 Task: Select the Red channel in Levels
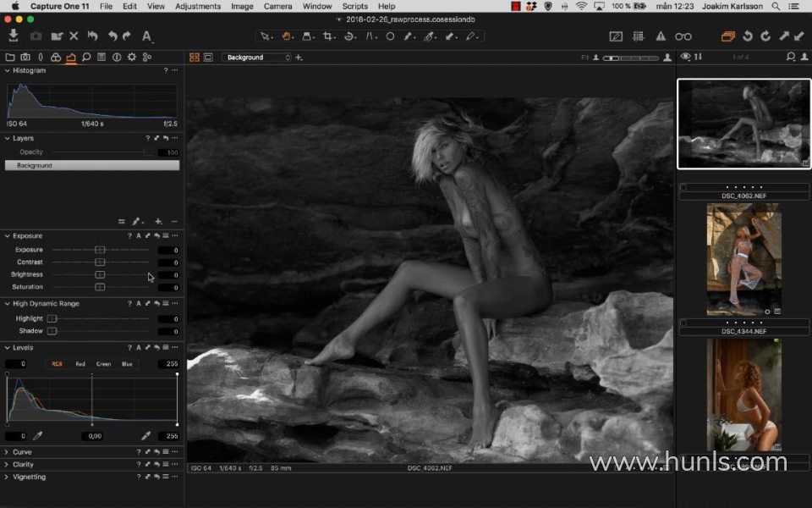tap(80, 364)
